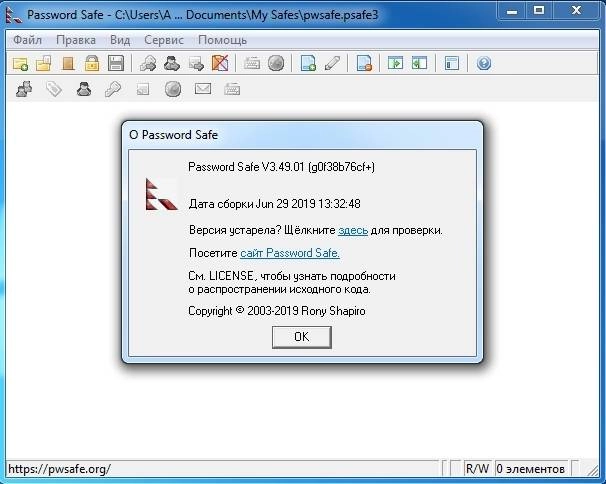
Task: Click the https://pwsafe.org/ status bar text
Action: (x=59, y=469)
